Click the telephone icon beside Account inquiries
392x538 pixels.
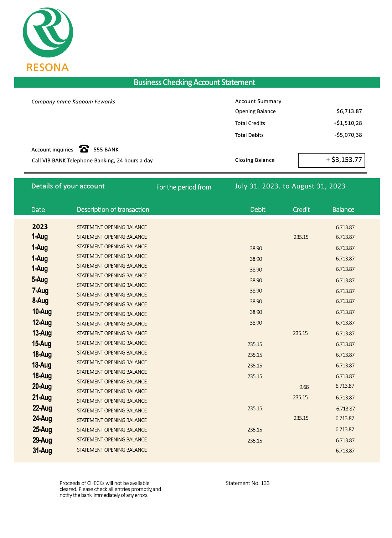84,149
